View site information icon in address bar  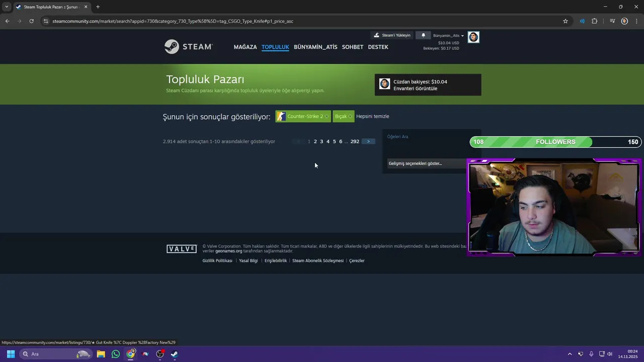46,21
